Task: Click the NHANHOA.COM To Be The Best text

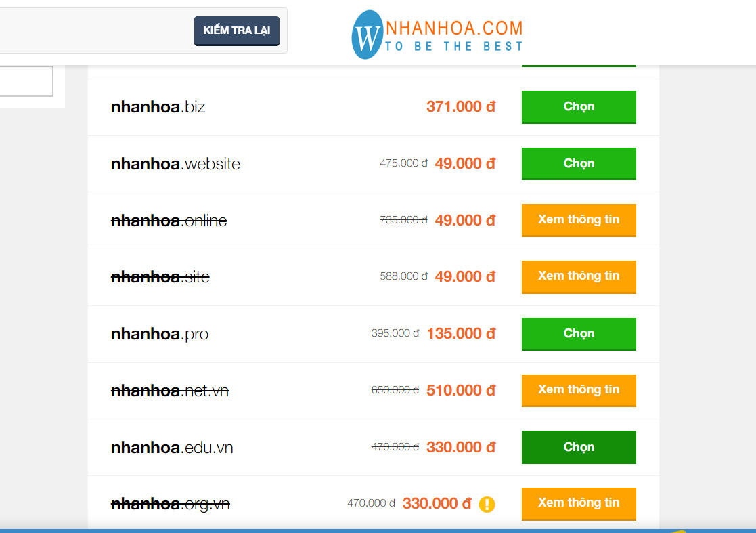Action: [x=454, y=36]
